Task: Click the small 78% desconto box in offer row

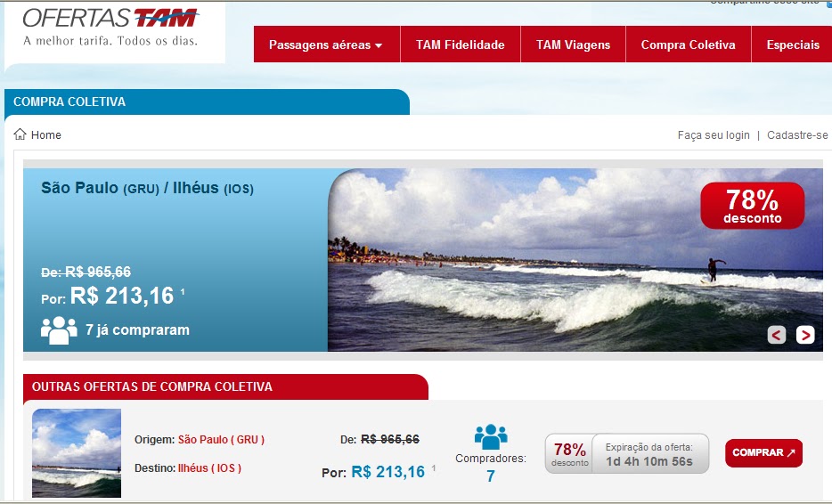Action: [569, 453]
